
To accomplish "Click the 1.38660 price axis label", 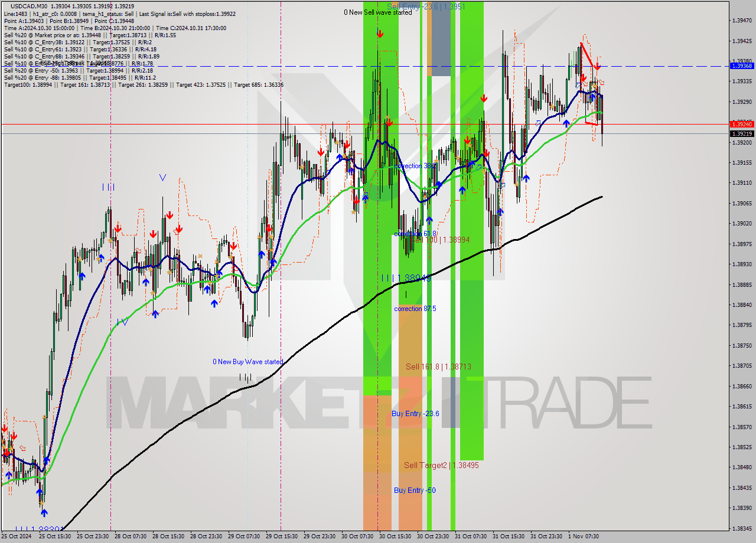I will click(742, 386).
